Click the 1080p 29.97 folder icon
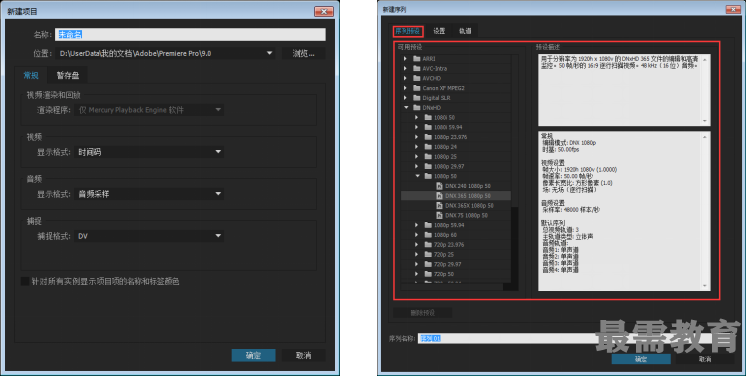This screenshot has width=747, height=376. tap(428, 166)
